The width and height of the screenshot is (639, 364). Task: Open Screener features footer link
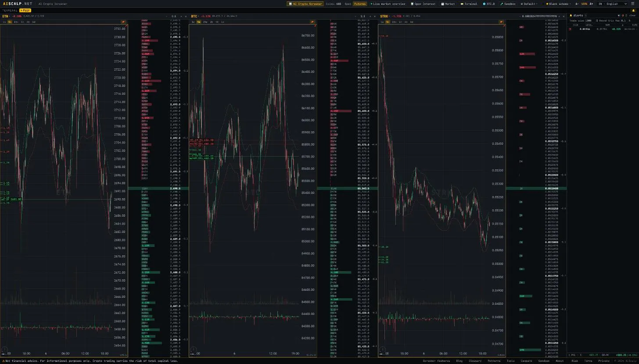(436, 361)
